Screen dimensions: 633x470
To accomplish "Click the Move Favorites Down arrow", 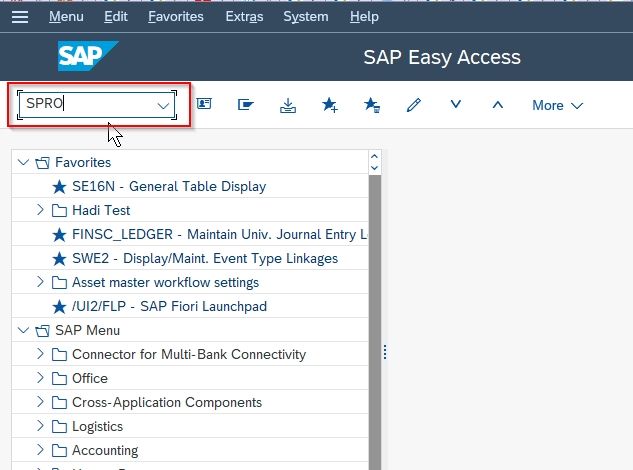I will click(x=456, y=105).
